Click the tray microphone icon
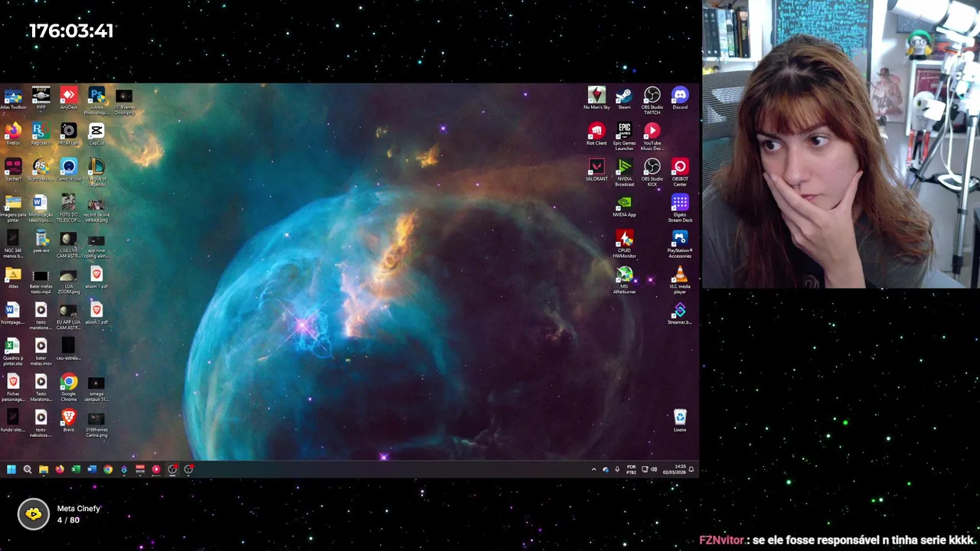Viewport: 980px width, 551px height. point(617,469)
